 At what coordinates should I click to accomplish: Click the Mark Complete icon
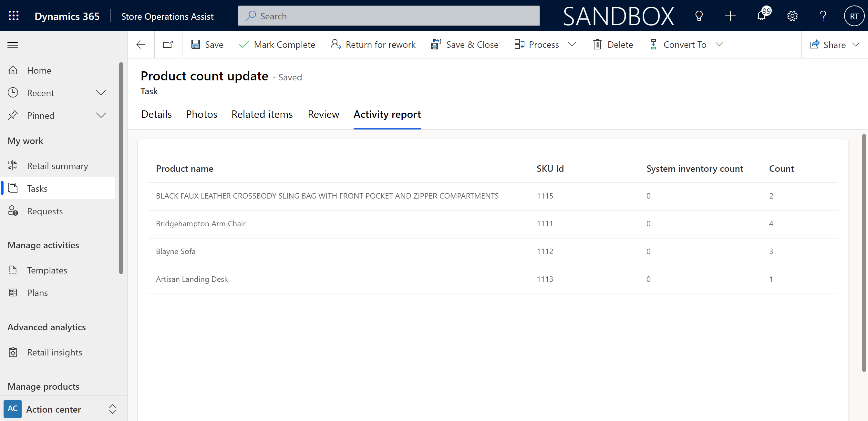coord(243,44)
